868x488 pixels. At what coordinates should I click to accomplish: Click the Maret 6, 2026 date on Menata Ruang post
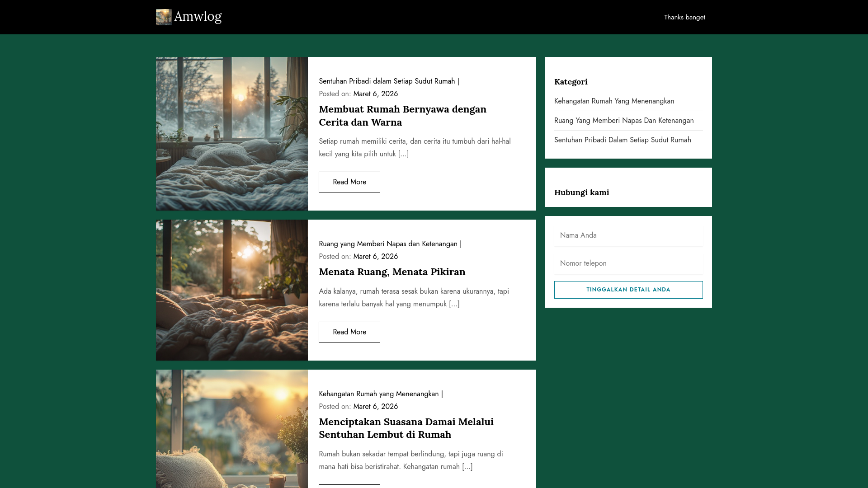(375, 257)
